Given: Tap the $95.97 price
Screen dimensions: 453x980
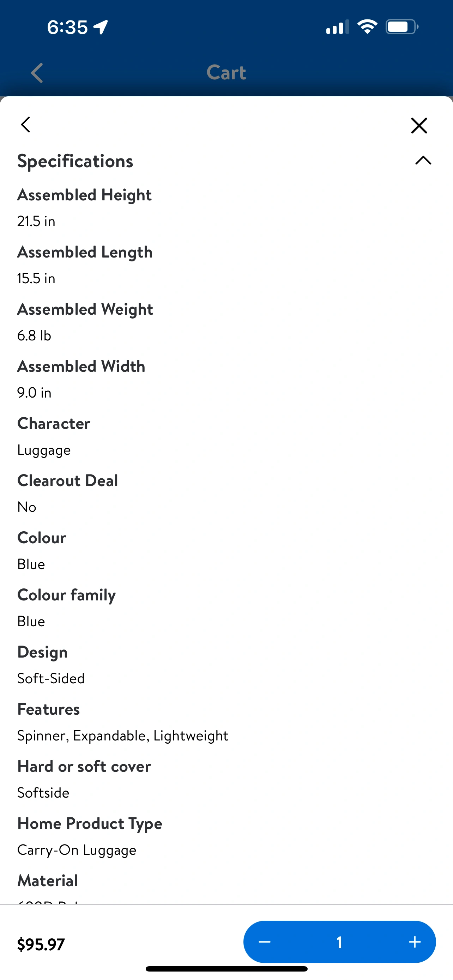Looking at the screenshot, I should click(41, 944).
